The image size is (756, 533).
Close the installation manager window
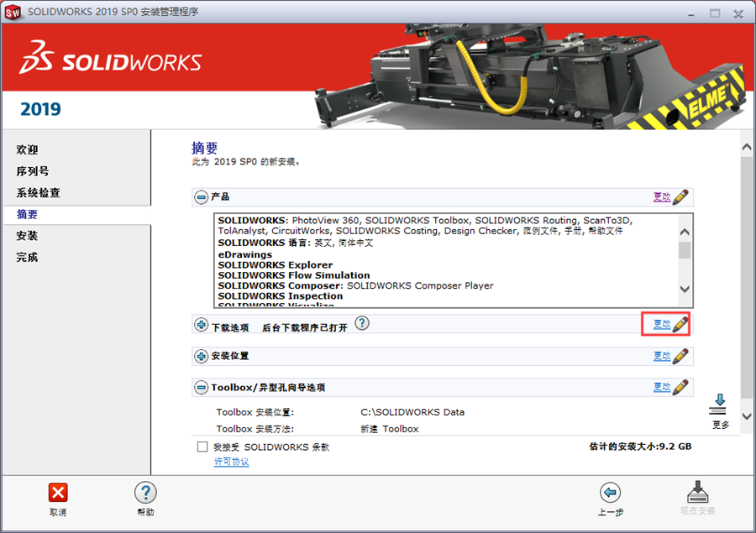[738, 13]
